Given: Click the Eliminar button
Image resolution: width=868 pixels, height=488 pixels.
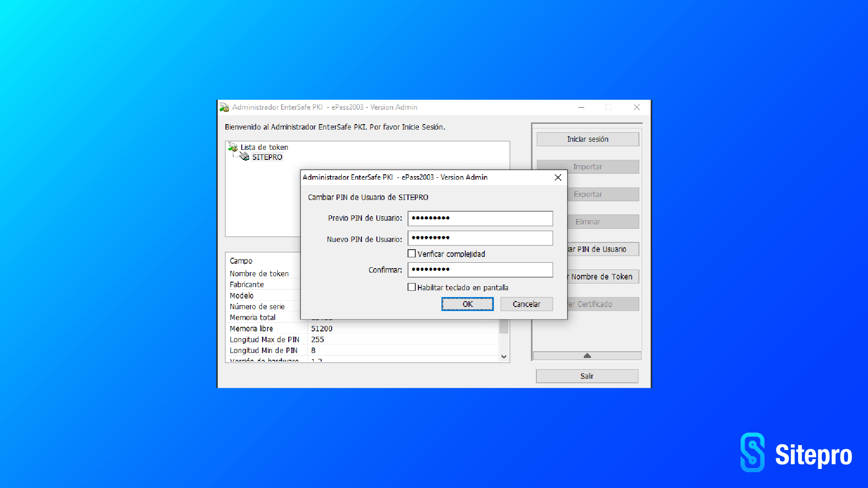Looking at the screenshot, I should click(x=603, y=222).
